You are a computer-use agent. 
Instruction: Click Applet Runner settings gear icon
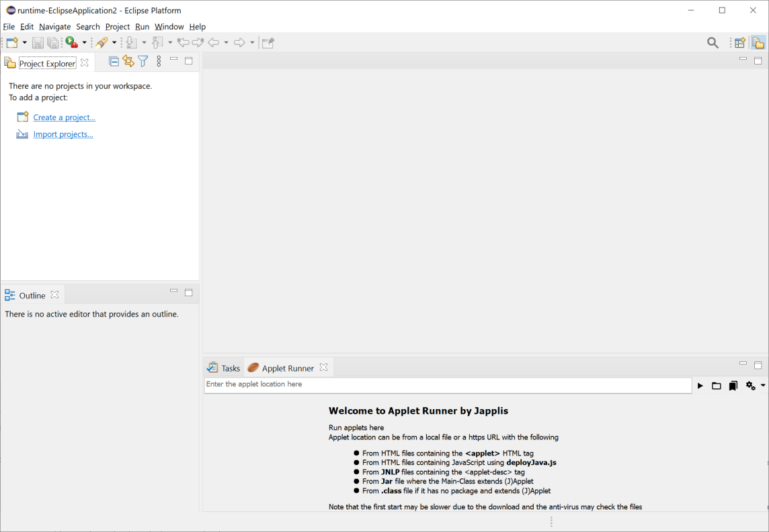750,386
